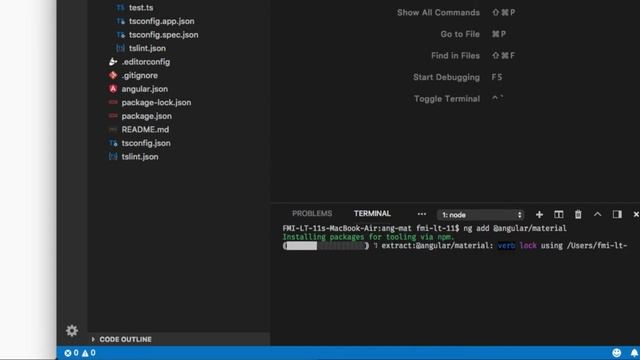Kill terminal with trash icon
The height and width of the screenshot is (360, 640).
tap(578, 215)
